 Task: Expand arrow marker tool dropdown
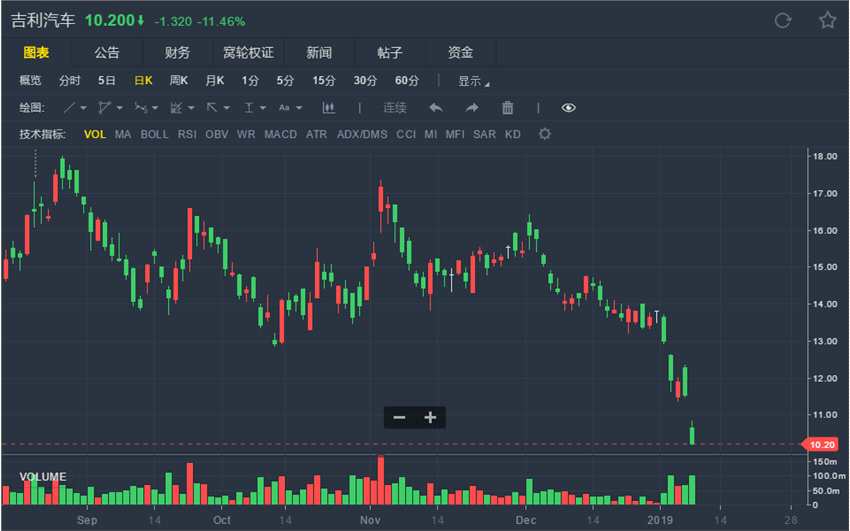pyautogui.click(x=227, y=108)
